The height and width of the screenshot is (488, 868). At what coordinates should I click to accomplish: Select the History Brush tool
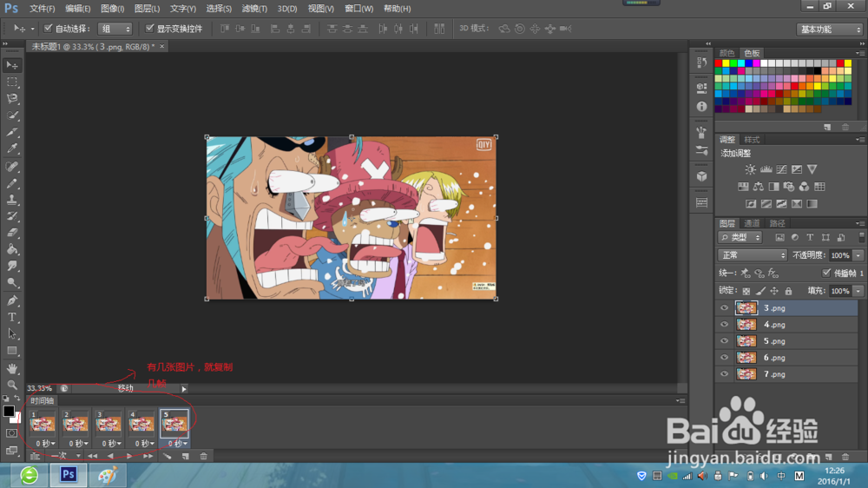pos(12,216)
